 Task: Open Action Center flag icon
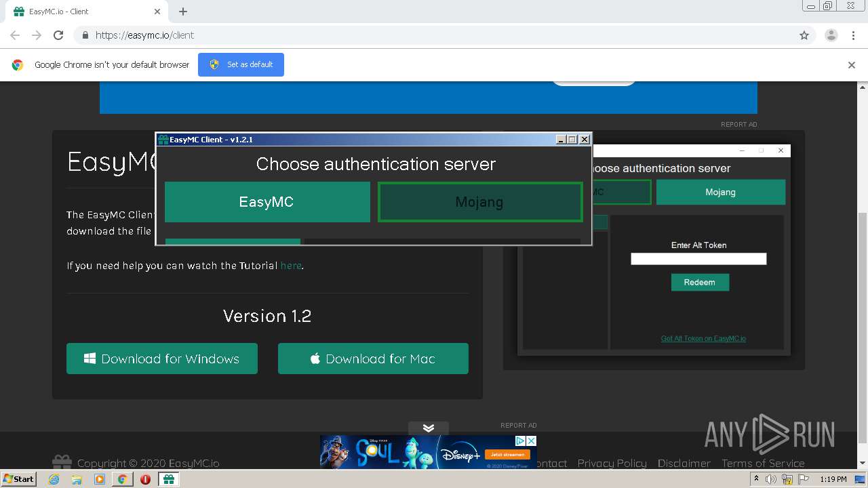804,479
